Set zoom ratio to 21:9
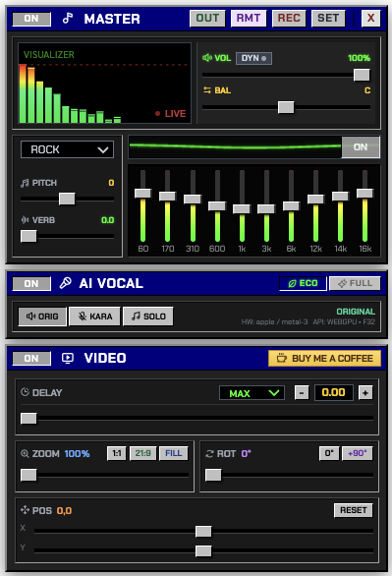 (142, 453)
